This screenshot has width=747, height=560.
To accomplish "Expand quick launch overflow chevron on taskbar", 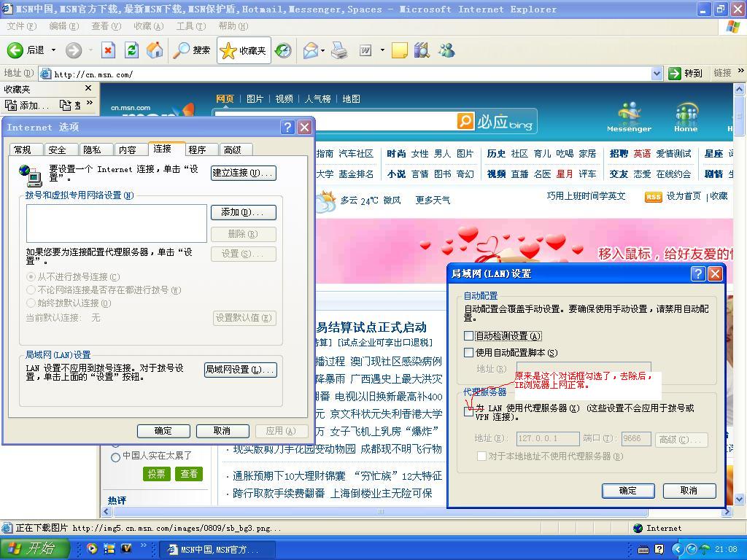I will (144, 545).
